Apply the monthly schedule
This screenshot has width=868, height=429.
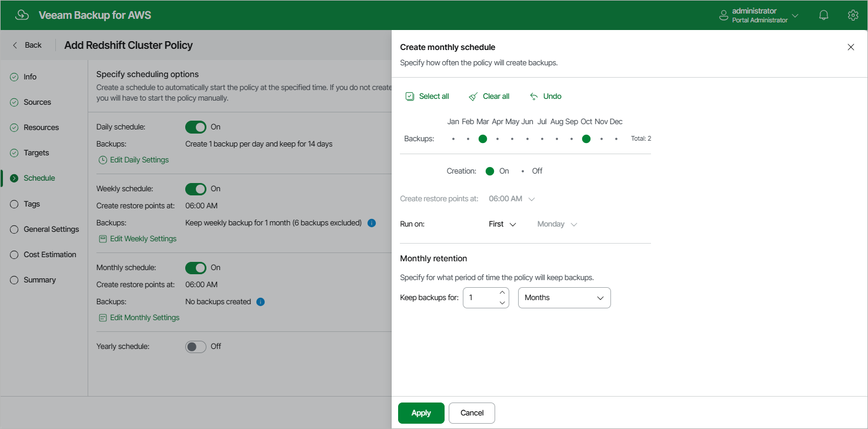pos(421,413)
